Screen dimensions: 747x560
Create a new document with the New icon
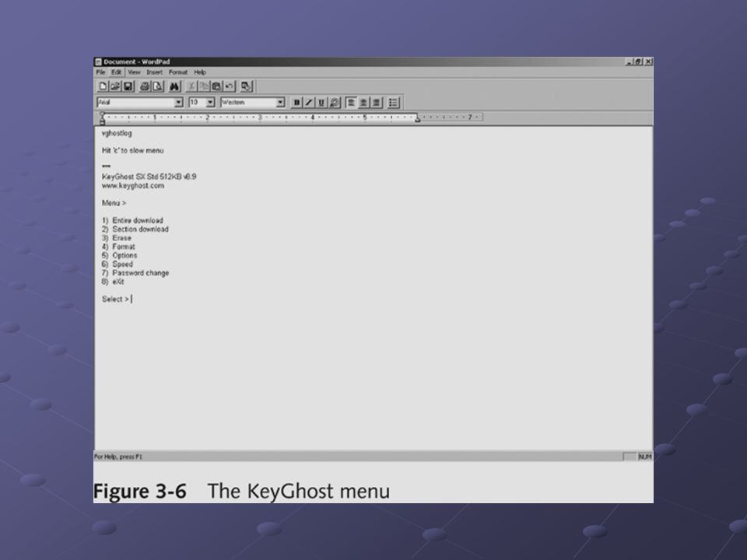(103, 86)
